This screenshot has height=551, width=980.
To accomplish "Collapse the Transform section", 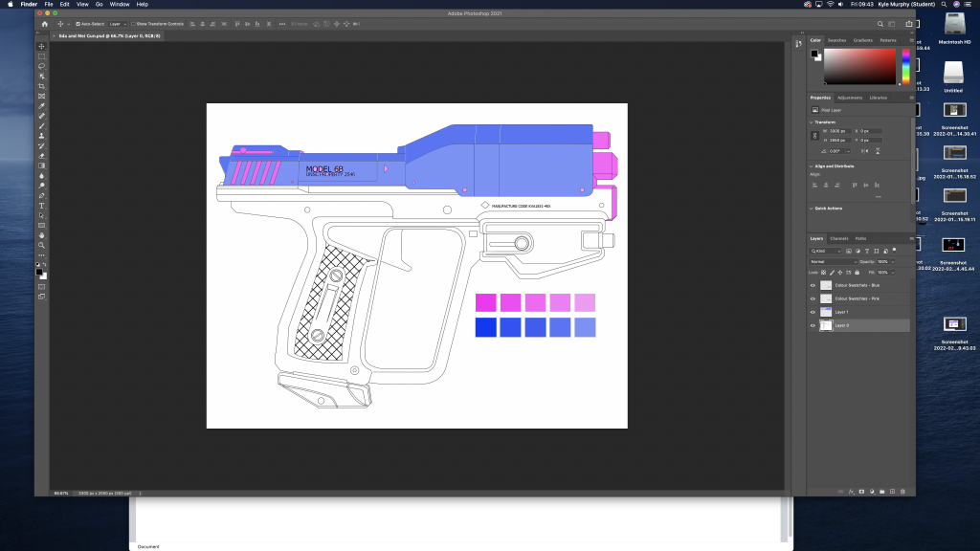I will coord(812,122).
